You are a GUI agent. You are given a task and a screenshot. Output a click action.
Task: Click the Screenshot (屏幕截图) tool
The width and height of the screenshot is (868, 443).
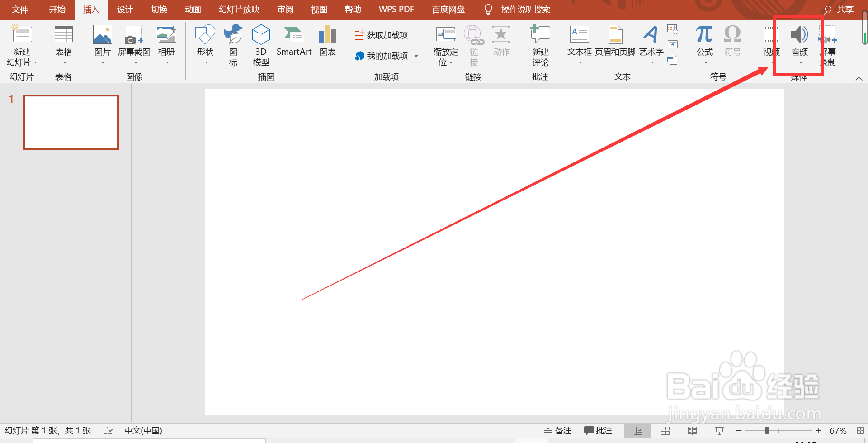tap(134, 45)
